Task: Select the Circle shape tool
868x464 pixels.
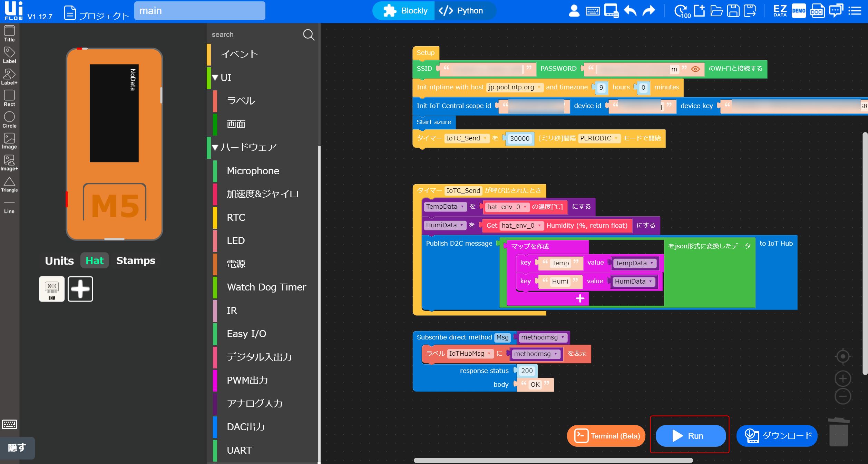Action: (9, 119)
